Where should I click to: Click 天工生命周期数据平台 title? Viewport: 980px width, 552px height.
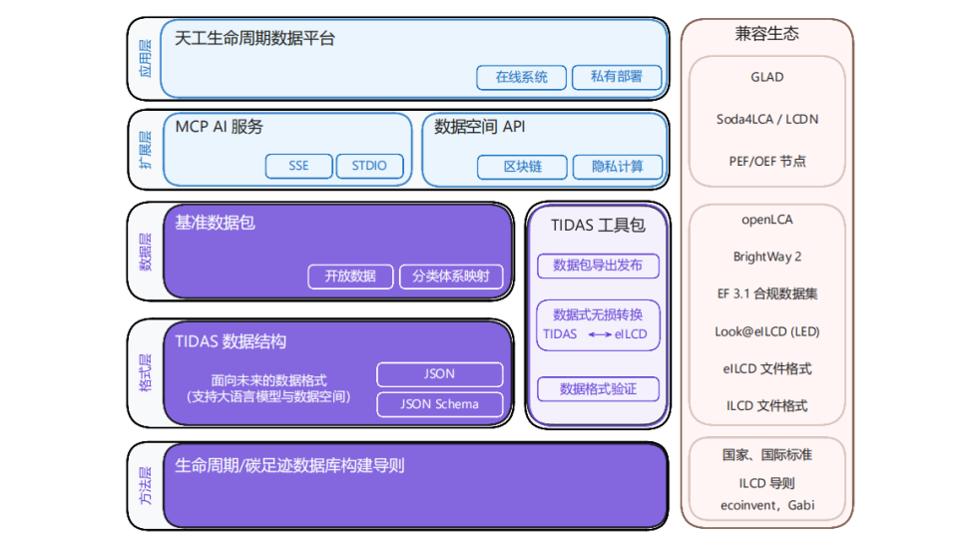(x=254, y=39)
